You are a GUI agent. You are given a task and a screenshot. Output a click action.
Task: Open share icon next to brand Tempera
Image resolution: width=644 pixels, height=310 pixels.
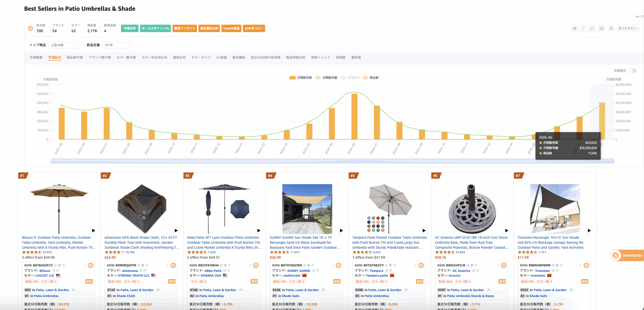pyautogui.click(x=390, y=271)
